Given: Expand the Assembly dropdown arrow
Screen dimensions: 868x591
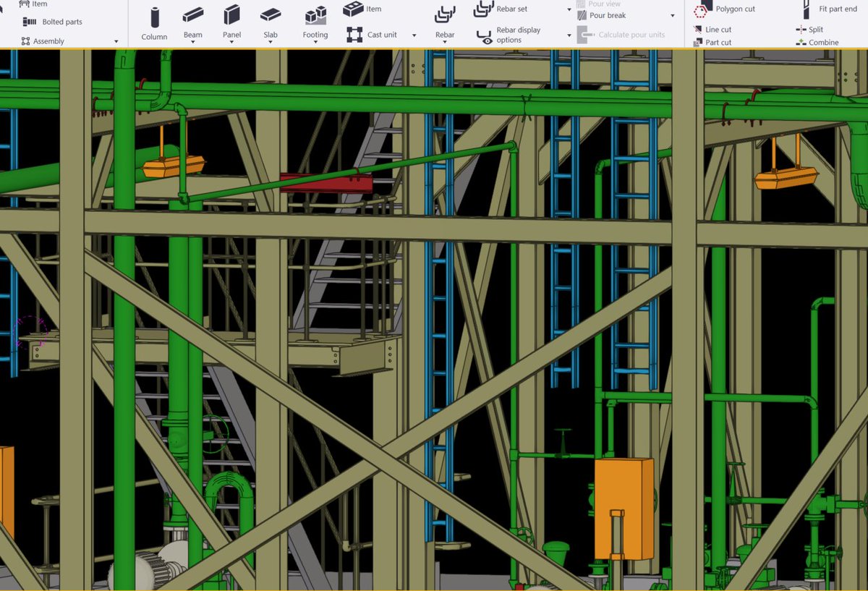Looking at the screenshot, I should coord(116,42).
